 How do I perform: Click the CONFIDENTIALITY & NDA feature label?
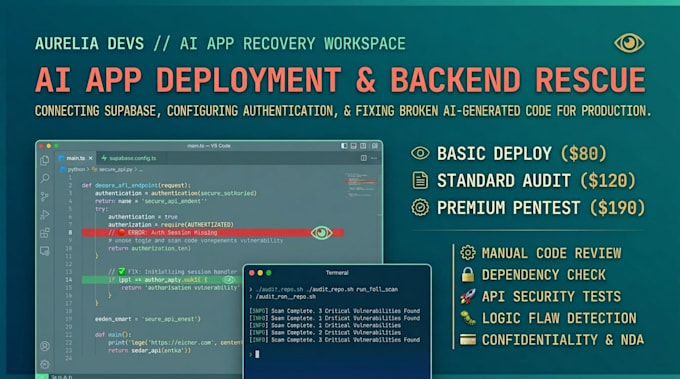tap(563, 340)
